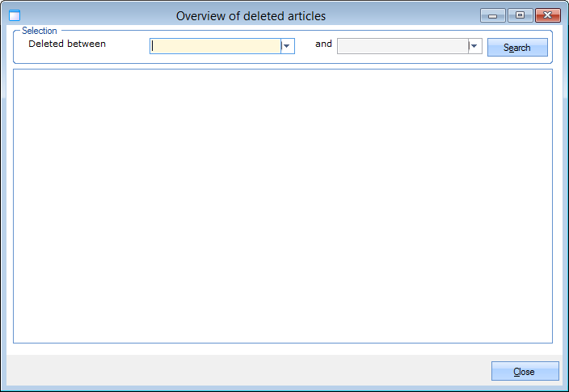Click the Close button at bottom right
This screenshot has width=569, height=392.
[525, 371]
